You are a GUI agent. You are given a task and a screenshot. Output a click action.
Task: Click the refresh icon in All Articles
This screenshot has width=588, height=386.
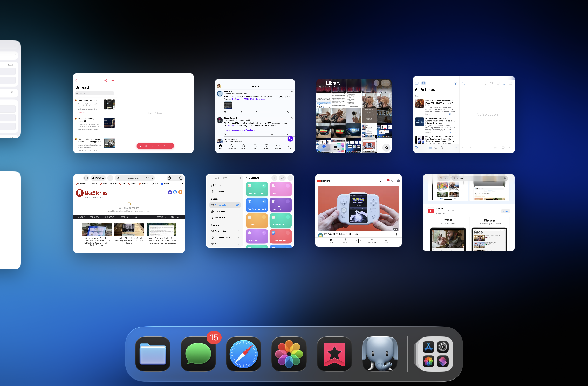click(x=416, y=147)
